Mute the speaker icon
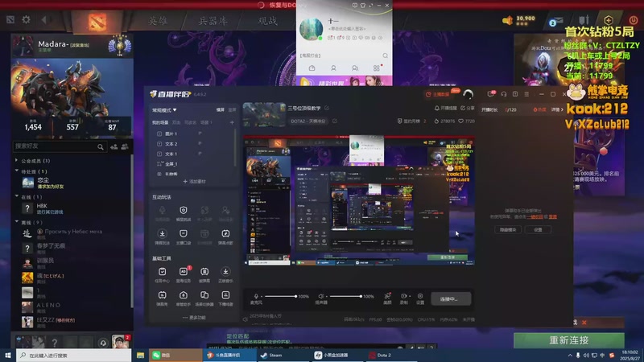The height and width of the screenshot is (362, 644). (321, 296)
